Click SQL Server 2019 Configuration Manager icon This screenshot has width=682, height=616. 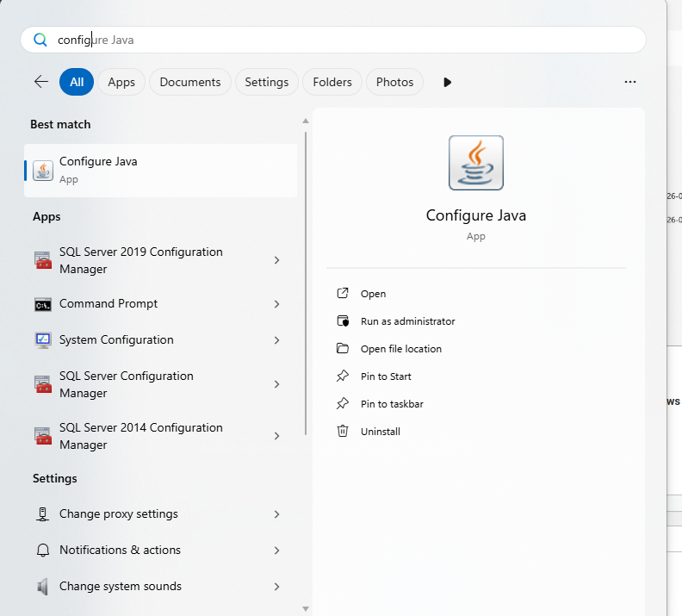43,260
